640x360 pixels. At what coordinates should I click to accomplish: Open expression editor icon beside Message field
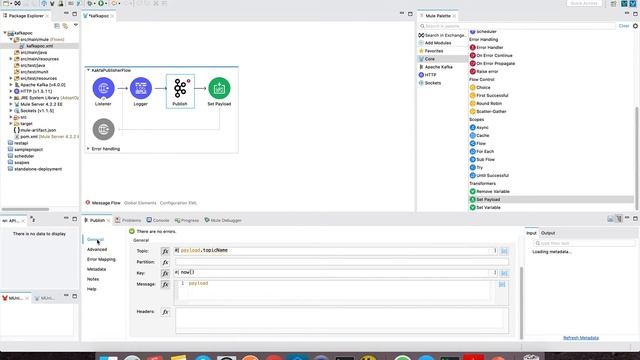[502, 284]
